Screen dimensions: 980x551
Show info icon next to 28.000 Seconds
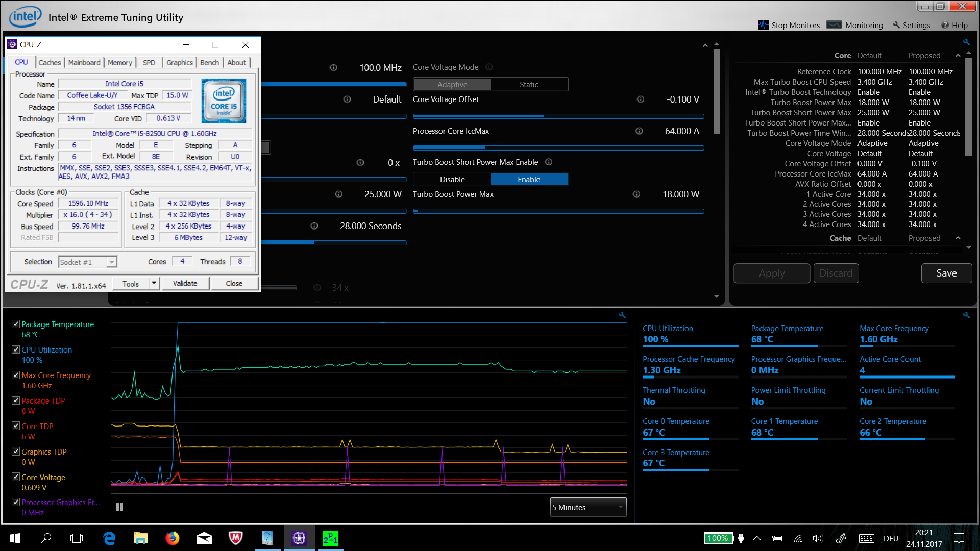click(314, 226)
